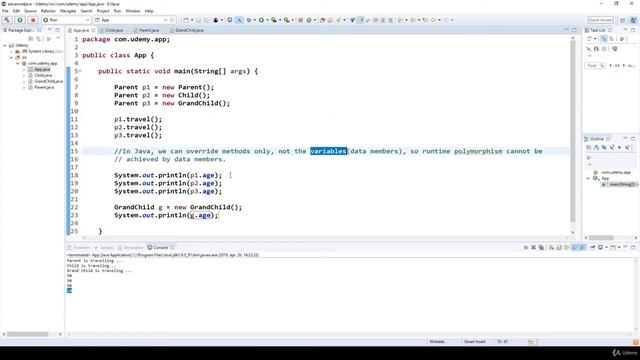Open the File menu
This screenshot has width=640, height=360.
5,11
